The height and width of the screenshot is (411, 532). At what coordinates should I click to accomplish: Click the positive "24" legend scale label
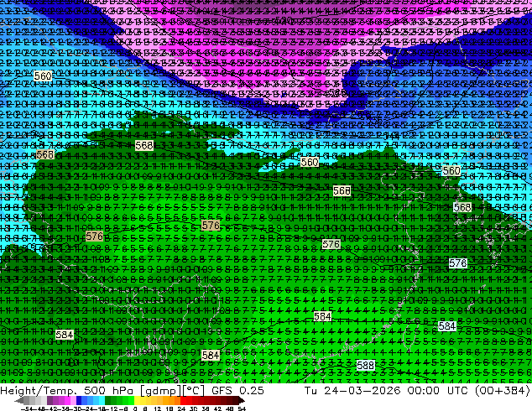click(x=181, y=408)
